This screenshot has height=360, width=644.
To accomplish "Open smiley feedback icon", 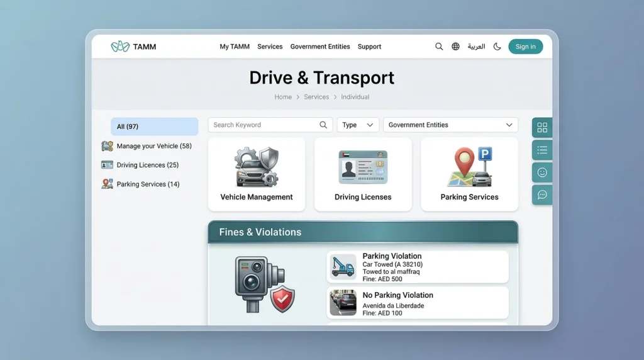I will 542,172.
